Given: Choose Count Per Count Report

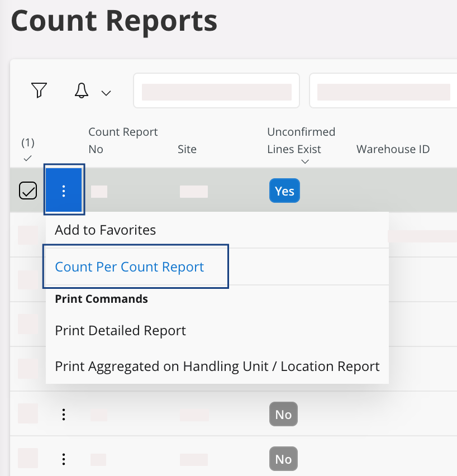Looking at the screenshot, I should tap(130, 267).
